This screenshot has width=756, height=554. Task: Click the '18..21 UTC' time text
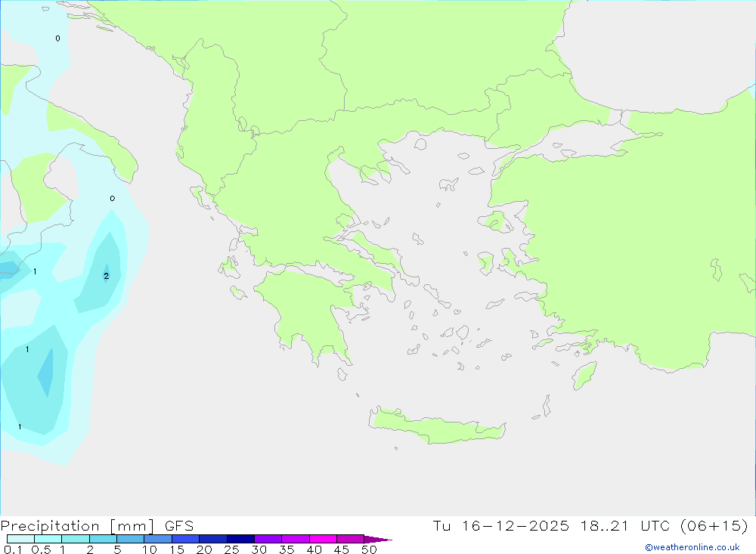tap(625, 525)
